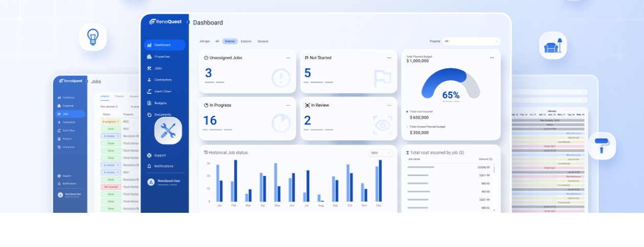644x247 pixels.
Task: Click the floating sofa and lamp icon
Action: pos(553,45)
